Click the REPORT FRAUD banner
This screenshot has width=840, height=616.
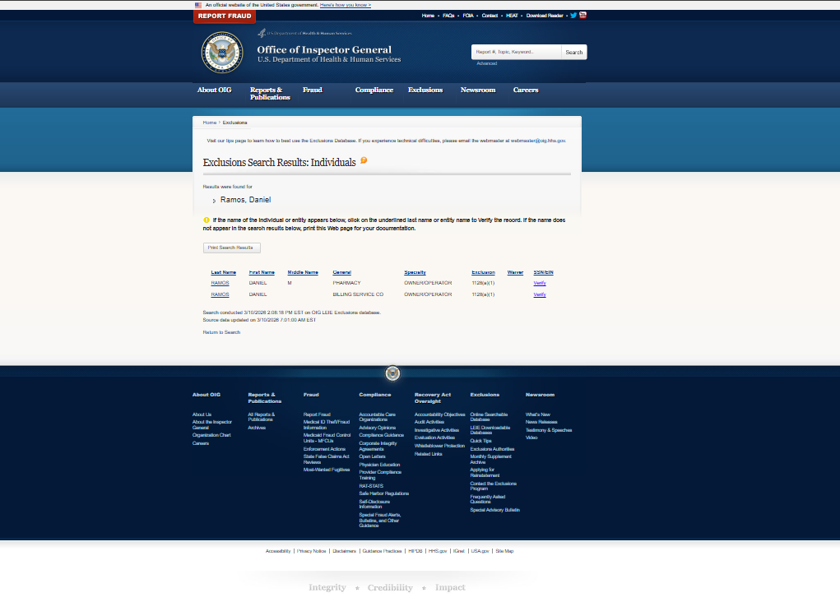[x=223, y=15]
